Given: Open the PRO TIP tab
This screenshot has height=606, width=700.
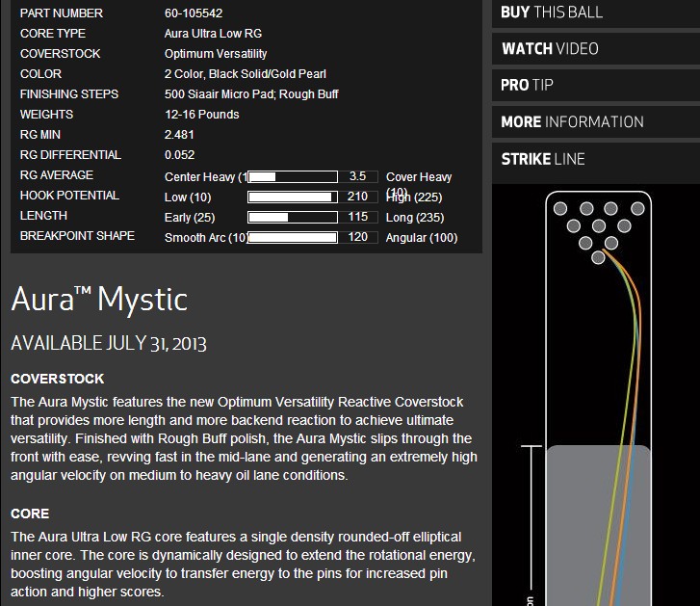Looking at the screenshot, I should point(596,85).
